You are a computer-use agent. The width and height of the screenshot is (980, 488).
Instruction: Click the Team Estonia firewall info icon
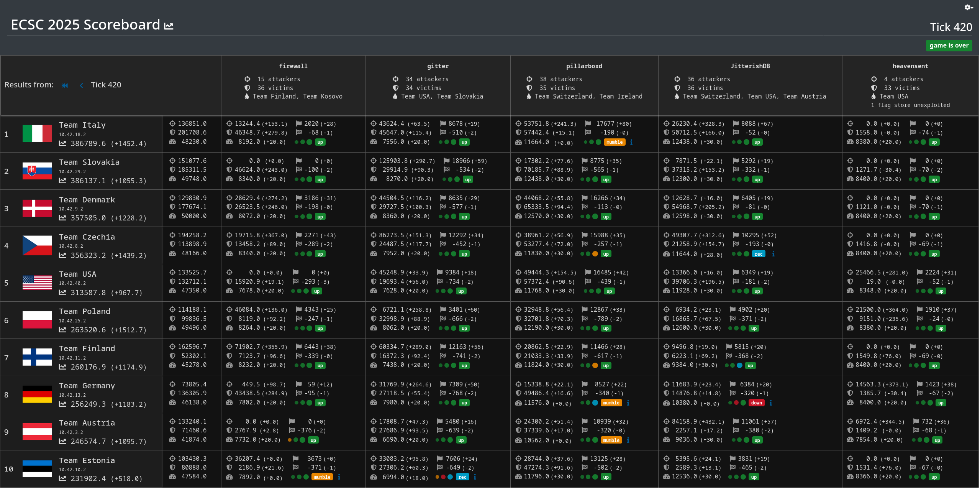[339, 477]
